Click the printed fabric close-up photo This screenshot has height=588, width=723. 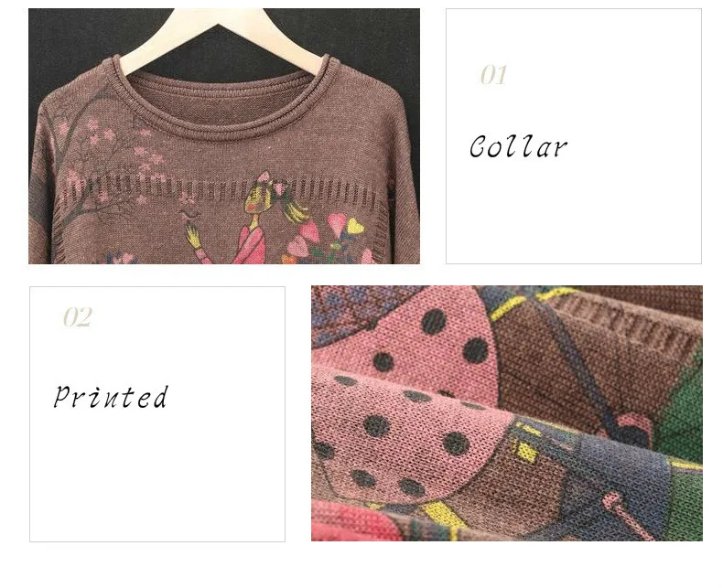(x=507, y=413)
